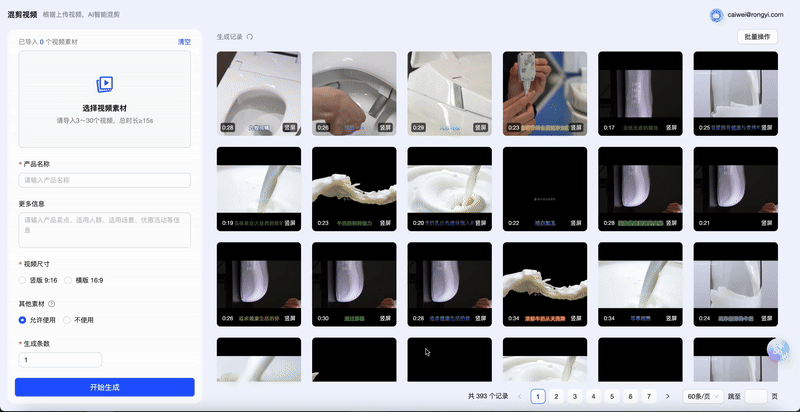The height and width of the screenshot is (412, 800).
Task: Go to page 7
Action: pos(648,396)
